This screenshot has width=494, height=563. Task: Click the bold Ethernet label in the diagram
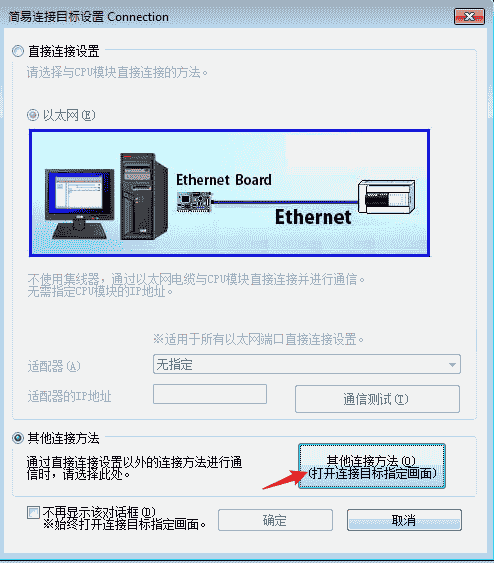[x=313, y=217]
